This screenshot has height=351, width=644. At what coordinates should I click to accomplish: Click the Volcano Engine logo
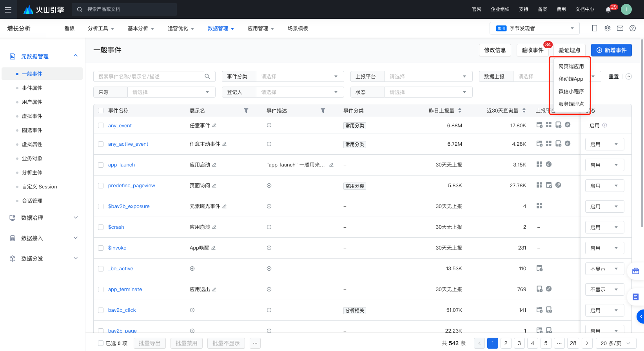[x=44, y=9]
